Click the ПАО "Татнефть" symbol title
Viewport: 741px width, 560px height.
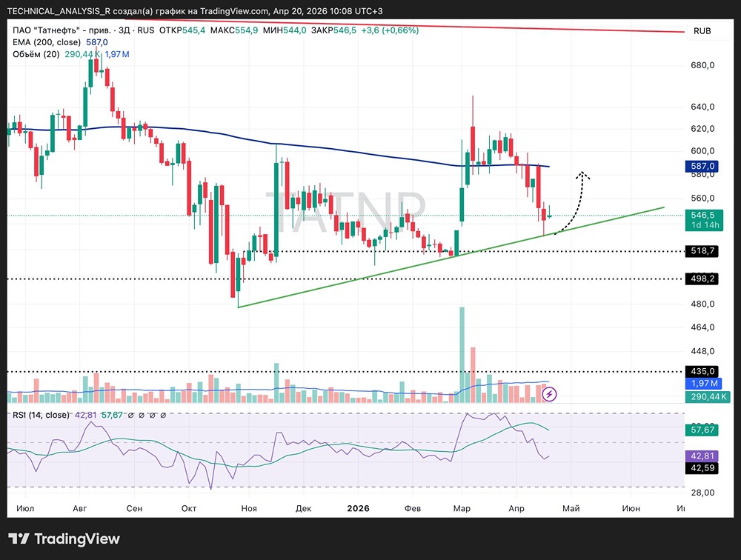[x=62, y=30]
